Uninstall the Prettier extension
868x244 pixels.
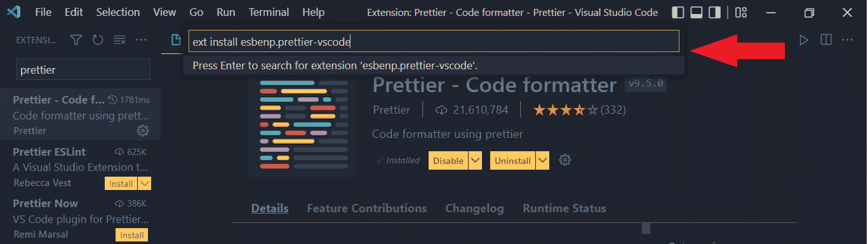[x=512, y=161]
